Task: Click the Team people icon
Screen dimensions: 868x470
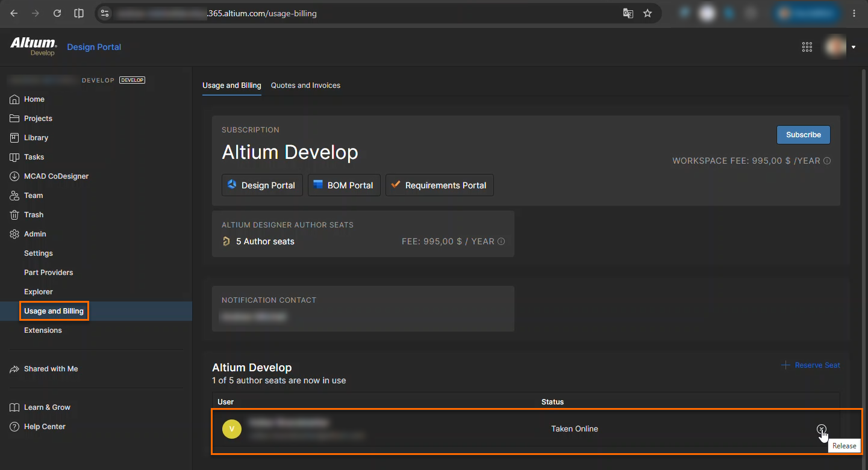Action: click(14, 196)
